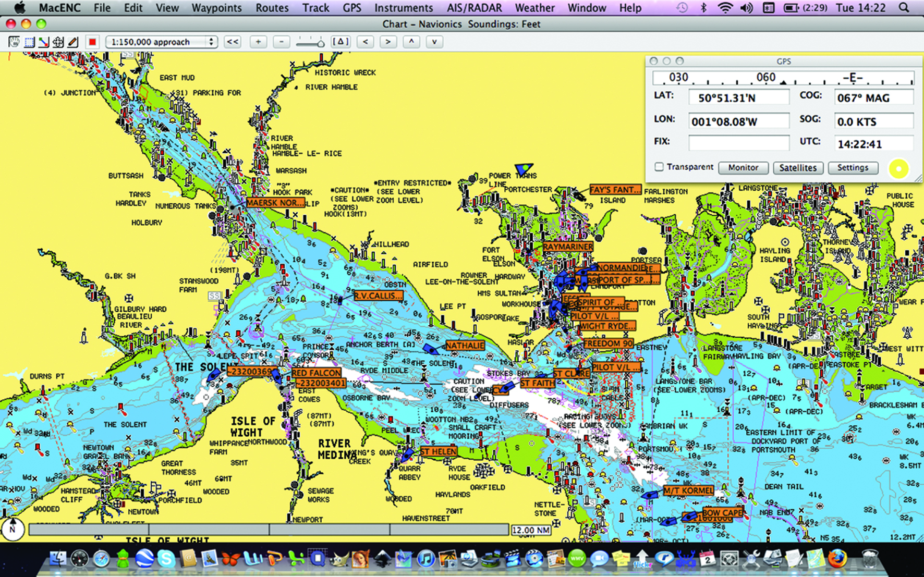Expand the Instruments menu
This screenshot has width=924, height=577.
(x=403, y=8)
